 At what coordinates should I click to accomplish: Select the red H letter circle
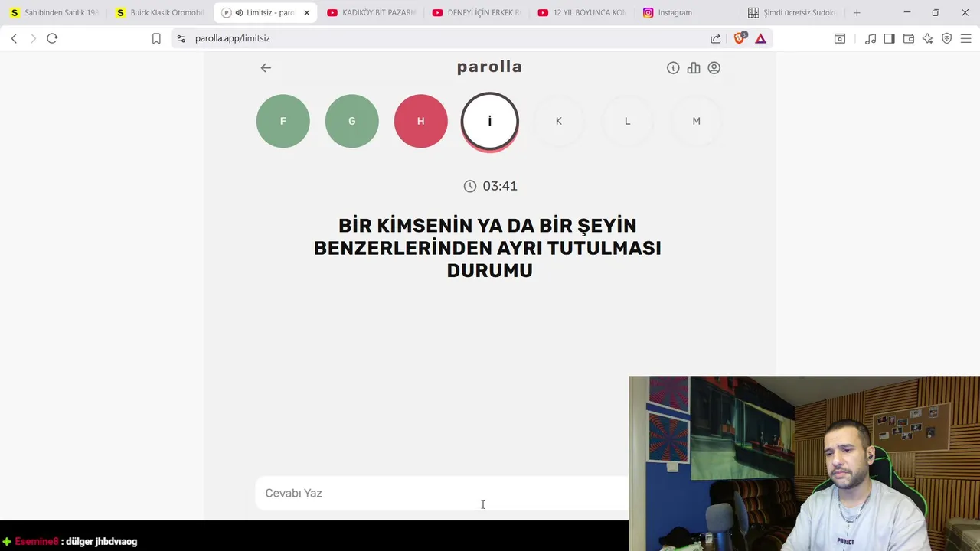421,121
